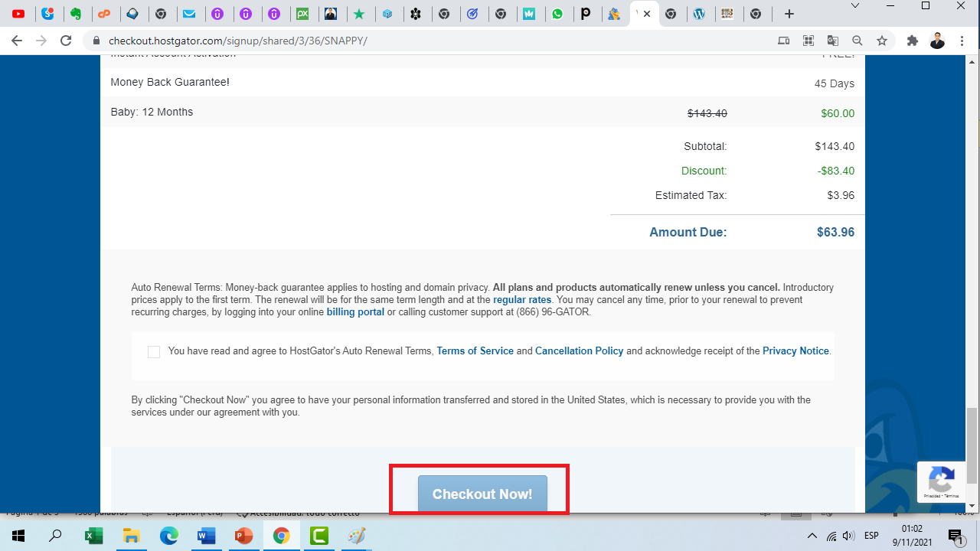Open a new browser tab
This screenshot has height=551, width=980.
pos(789,14)
